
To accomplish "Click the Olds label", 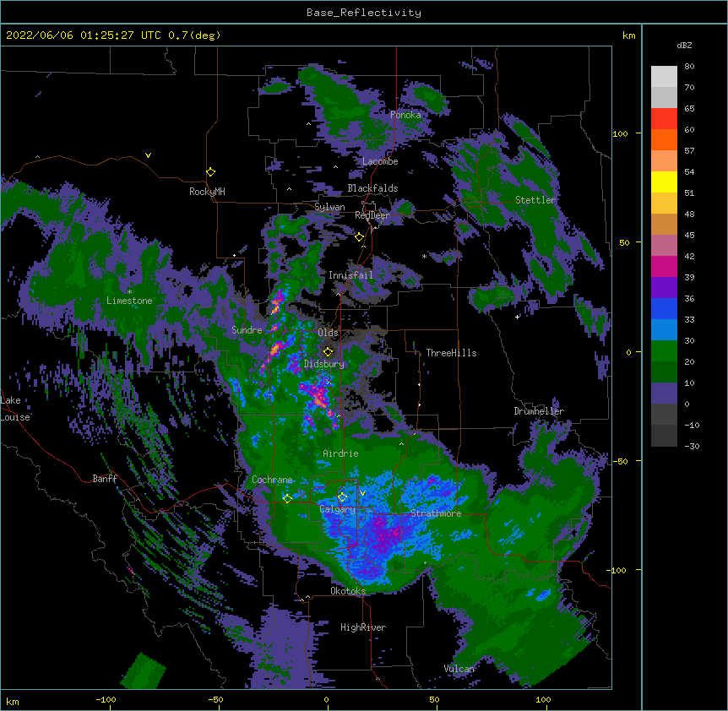I will click(328, 333).
